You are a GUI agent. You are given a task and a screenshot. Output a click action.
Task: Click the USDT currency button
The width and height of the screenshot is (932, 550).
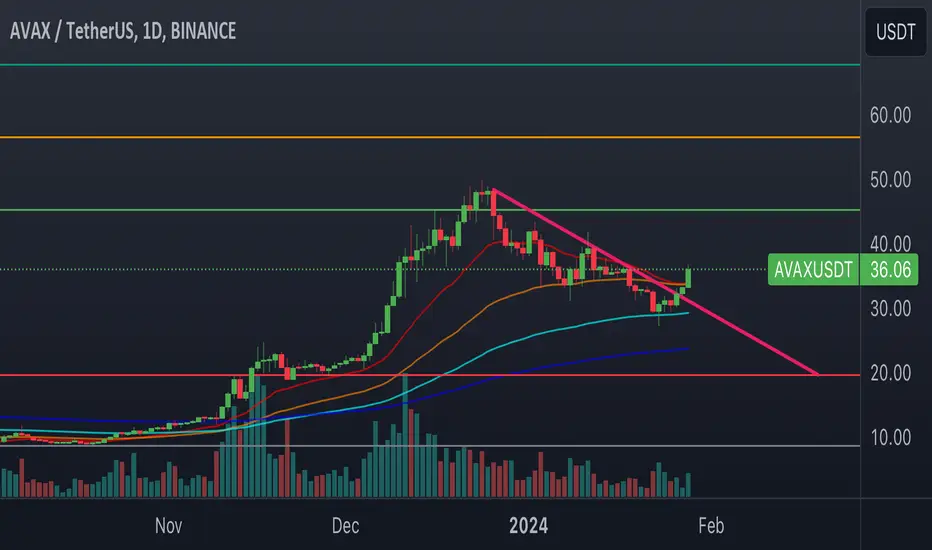pos(895,32)
